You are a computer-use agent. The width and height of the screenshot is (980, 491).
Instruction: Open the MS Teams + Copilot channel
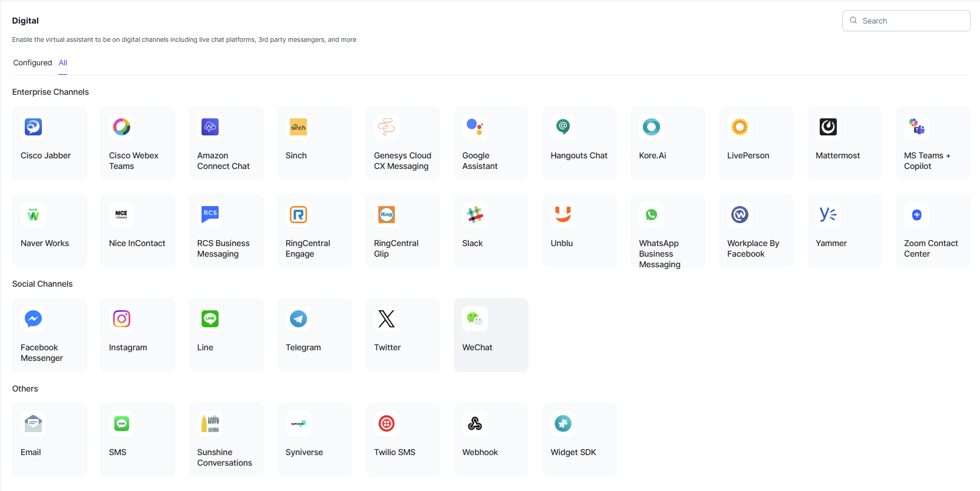click(932, 143)
